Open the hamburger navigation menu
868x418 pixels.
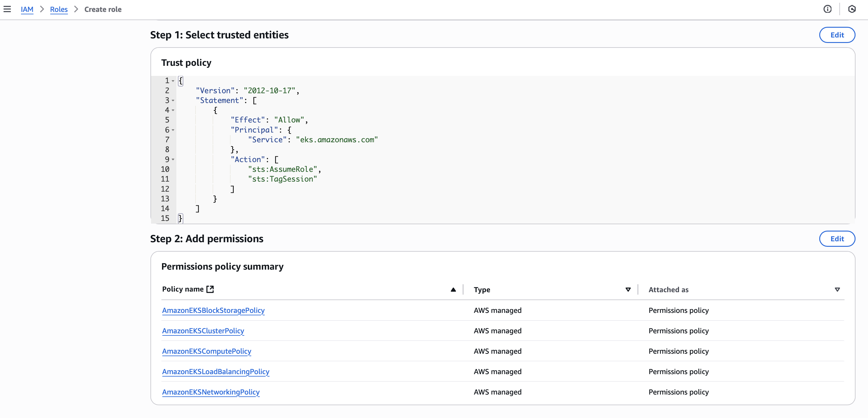(x=7, y=9)
